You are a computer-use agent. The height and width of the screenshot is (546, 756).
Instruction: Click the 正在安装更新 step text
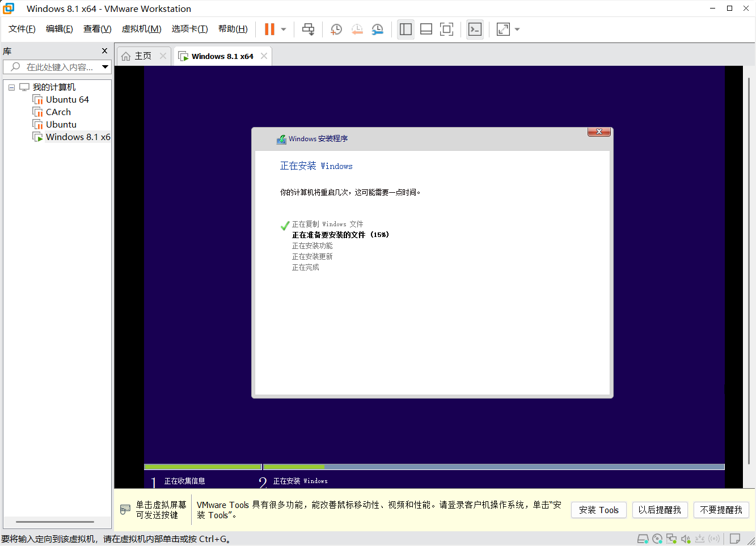[312, 256]
